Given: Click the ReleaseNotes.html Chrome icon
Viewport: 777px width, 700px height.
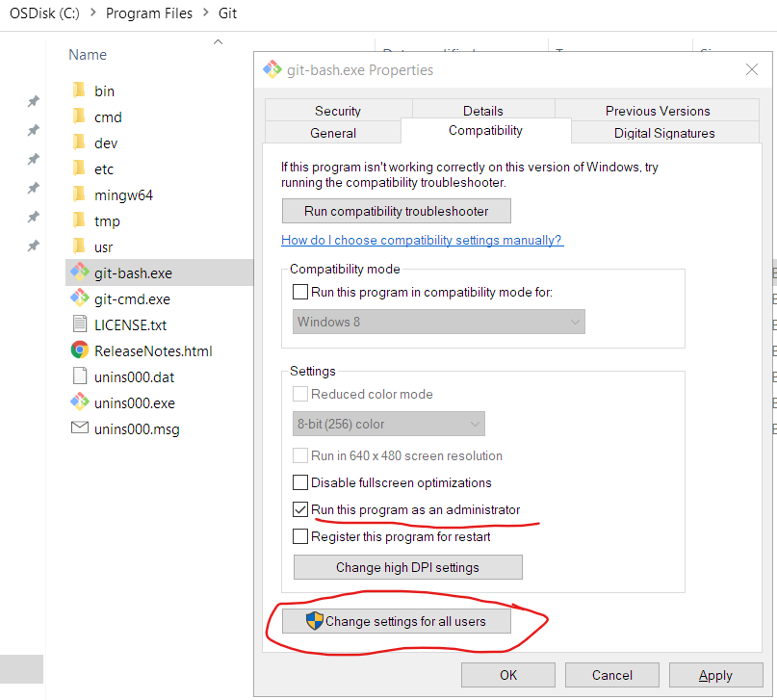Looking at the screenshot, I should point(79,350).
